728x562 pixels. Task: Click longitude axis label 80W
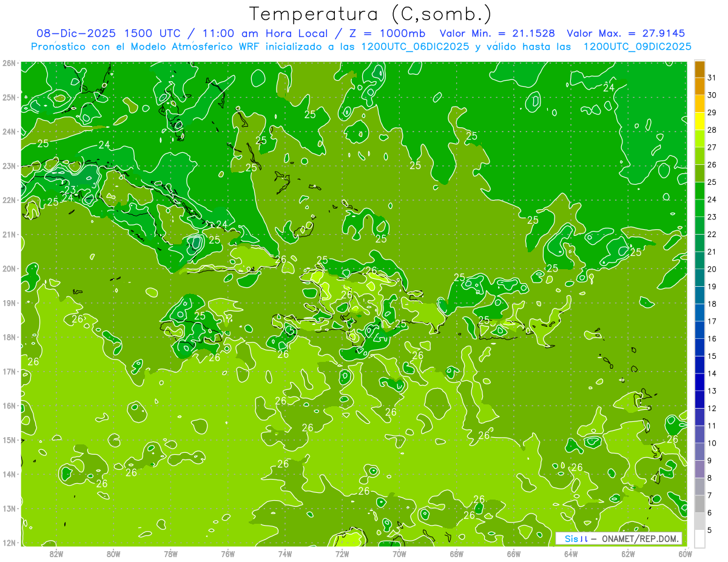coord(113,554)
